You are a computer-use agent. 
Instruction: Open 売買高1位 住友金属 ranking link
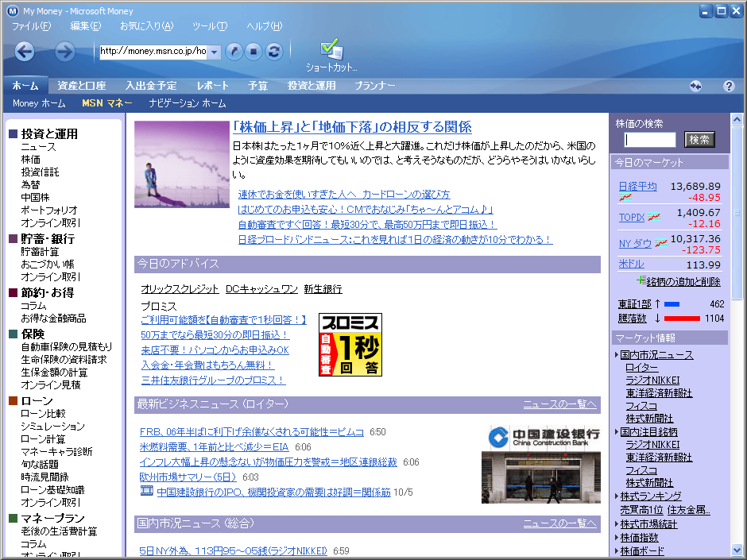point(665,510)
